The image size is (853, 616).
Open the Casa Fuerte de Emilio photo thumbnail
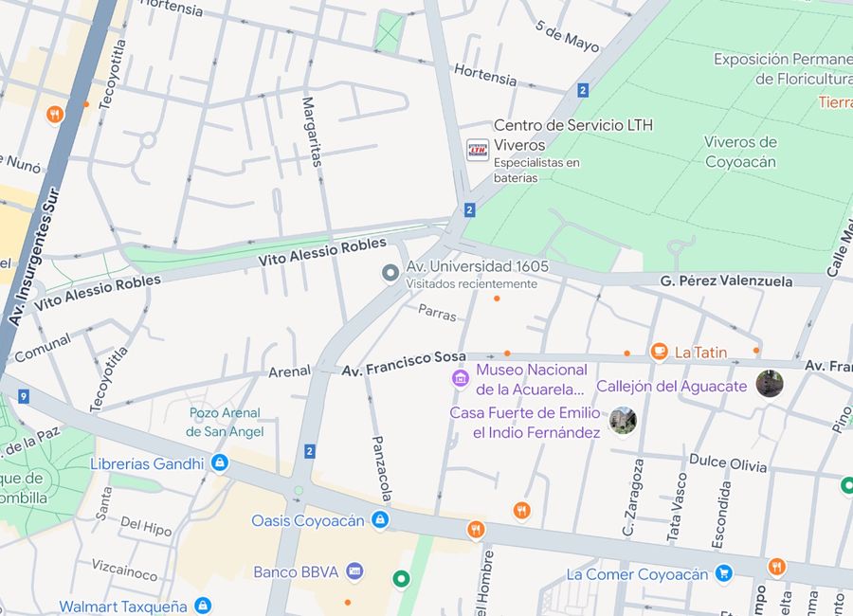tap(623, 421)
